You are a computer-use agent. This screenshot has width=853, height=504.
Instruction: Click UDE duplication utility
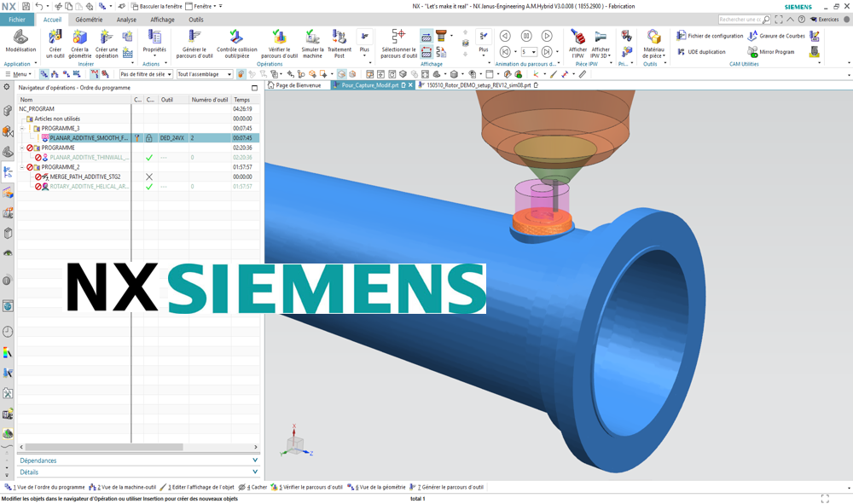point(701,52)
